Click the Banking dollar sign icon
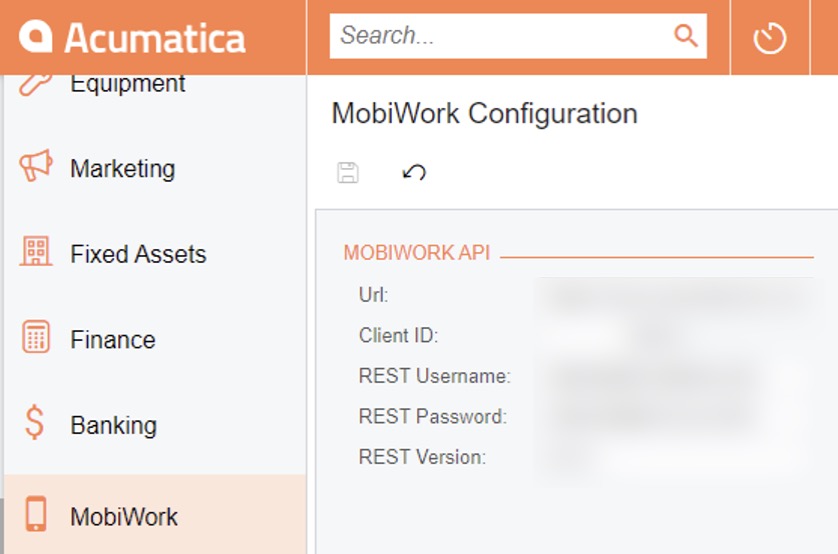838x554 pixels. click(36, 423)
